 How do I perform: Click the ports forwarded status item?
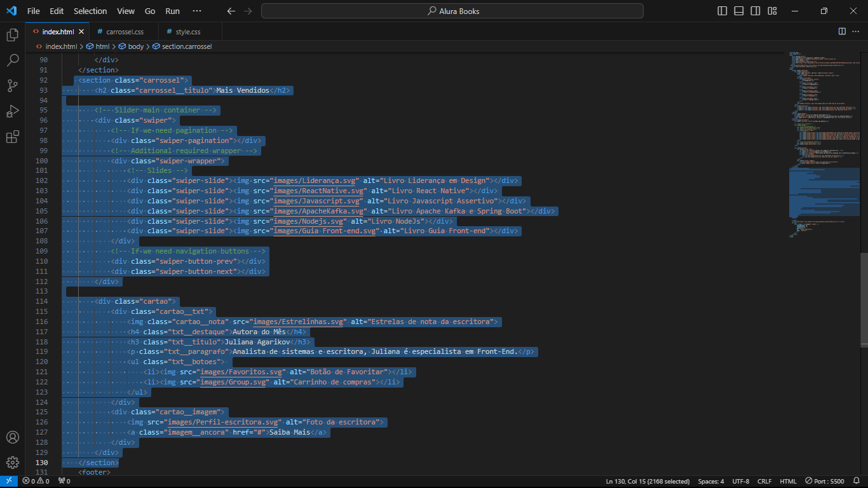pos(64,482)
